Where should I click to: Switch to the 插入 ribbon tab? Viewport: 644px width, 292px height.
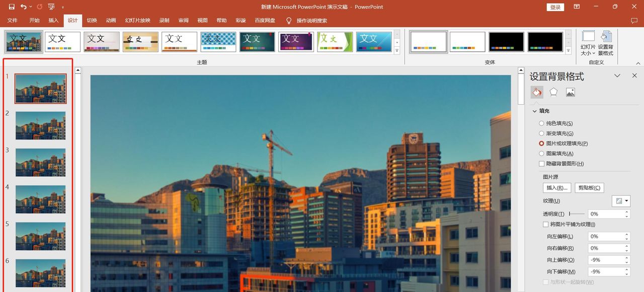point(53,20)
